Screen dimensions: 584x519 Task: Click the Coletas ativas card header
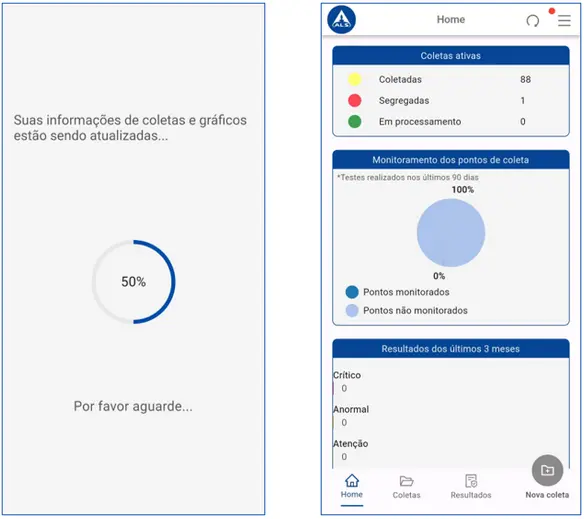[x=451, y=56]
